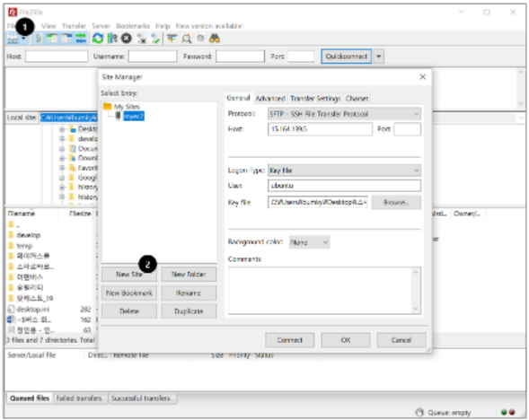Screen dimensions: 529x420
Task: Click the Quickconnect button
Action: [346, 57]
